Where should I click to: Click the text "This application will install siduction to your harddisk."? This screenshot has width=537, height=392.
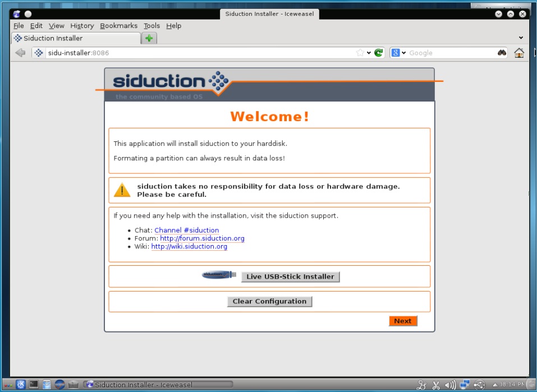click(200, 144)
